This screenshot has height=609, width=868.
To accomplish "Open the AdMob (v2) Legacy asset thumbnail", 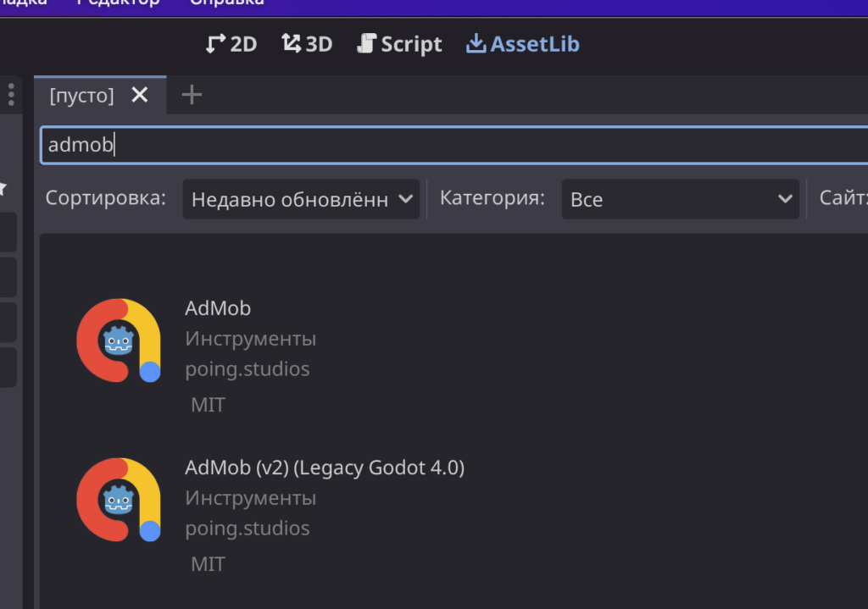I will pos(119,500).
